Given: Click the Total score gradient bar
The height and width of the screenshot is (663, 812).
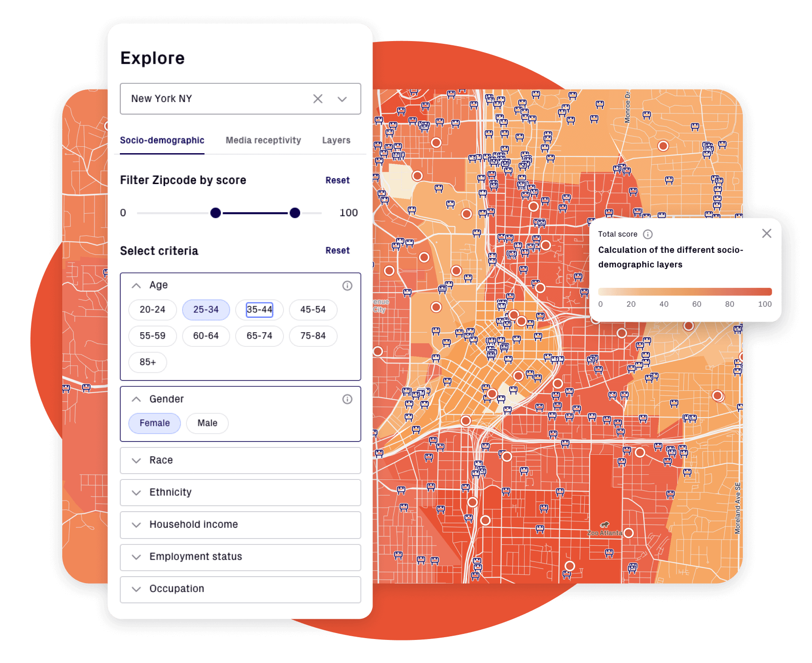Looking at the screenshot, I should point(685,292).
